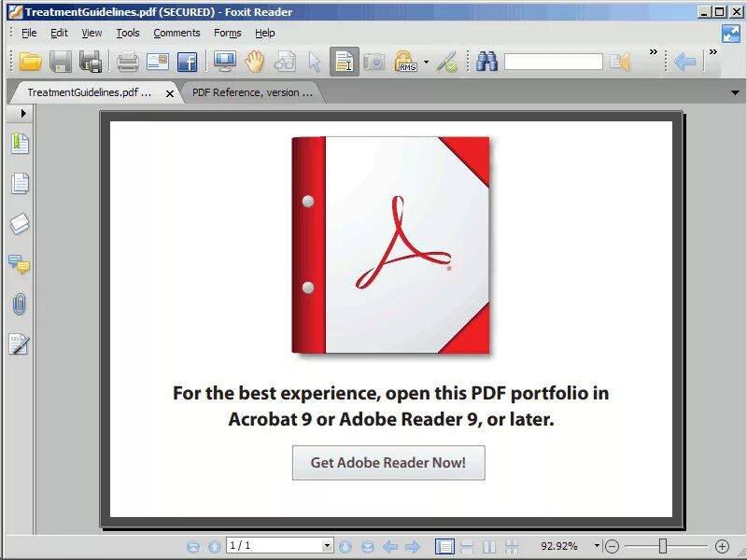Expand the rightmost toolbar overflow chevron

[712, 52]
